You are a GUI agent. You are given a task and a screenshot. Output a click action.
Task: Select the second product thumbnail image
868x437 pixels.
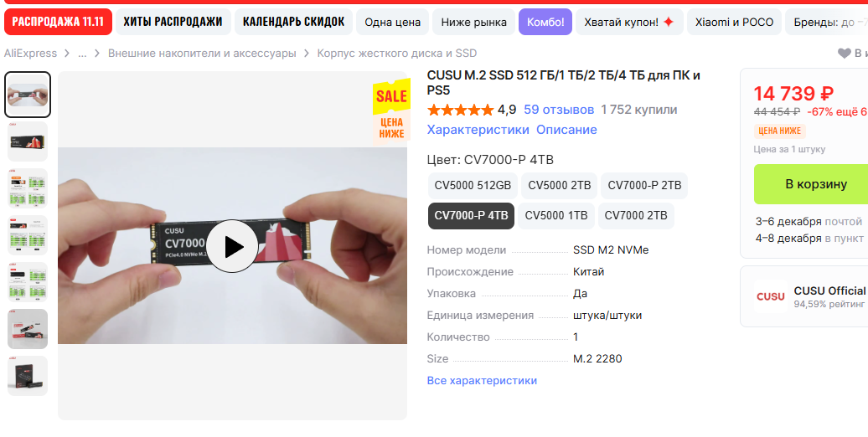(28, 141)
